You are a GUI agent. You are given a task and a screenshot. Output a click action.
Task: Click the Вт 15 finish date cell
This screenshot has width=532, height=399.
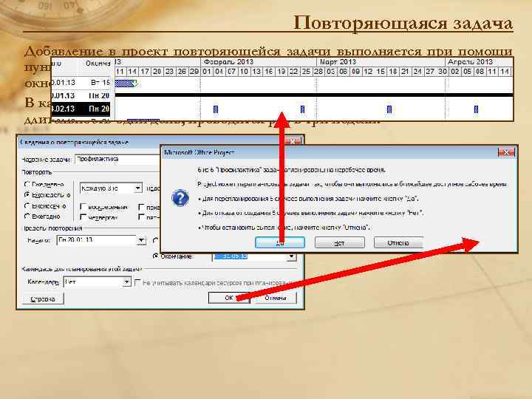point(100,83)
